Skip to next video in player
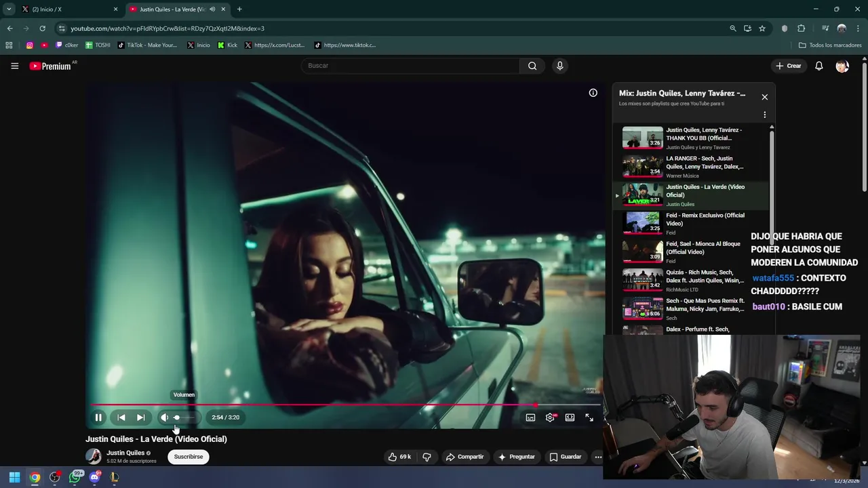Screen dimensions: 868x488 tap(140, 418)
